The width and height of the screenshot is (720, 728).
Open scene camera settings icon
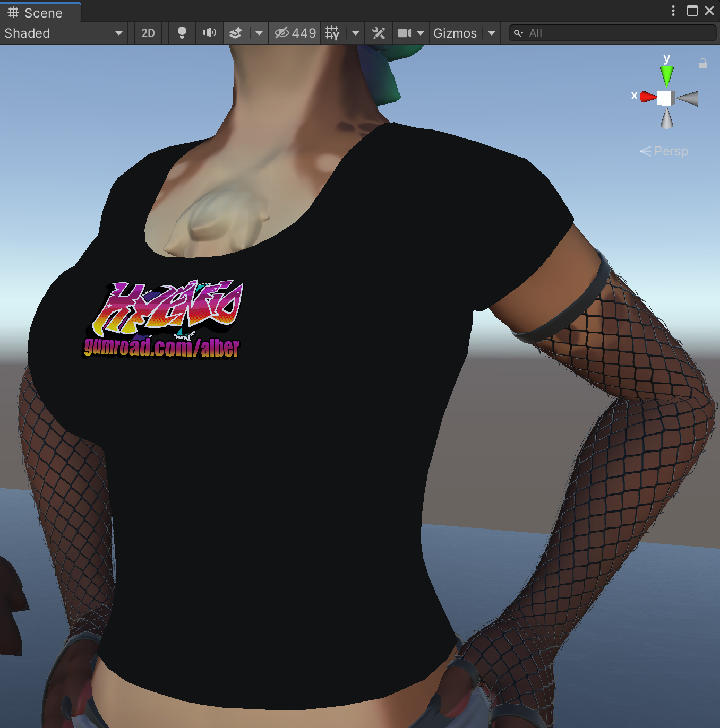pyautogui.click(x=405, y=33)
